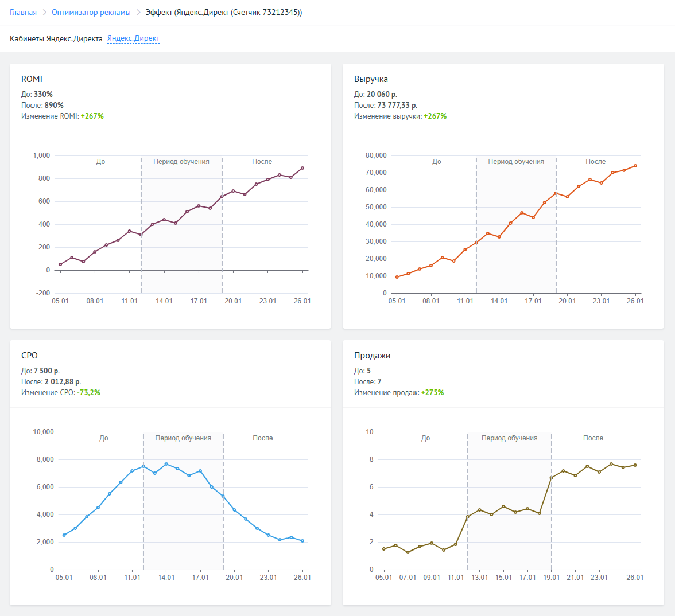Click Продажи После: 7 value
The width and height of the screenshot is (675, 616).
click(379, 382)
